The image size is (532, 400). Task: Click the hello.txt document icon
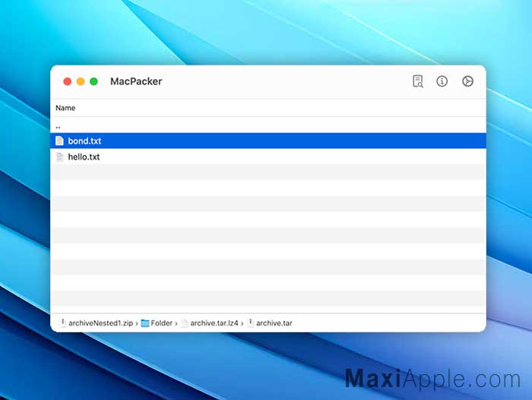59,157
